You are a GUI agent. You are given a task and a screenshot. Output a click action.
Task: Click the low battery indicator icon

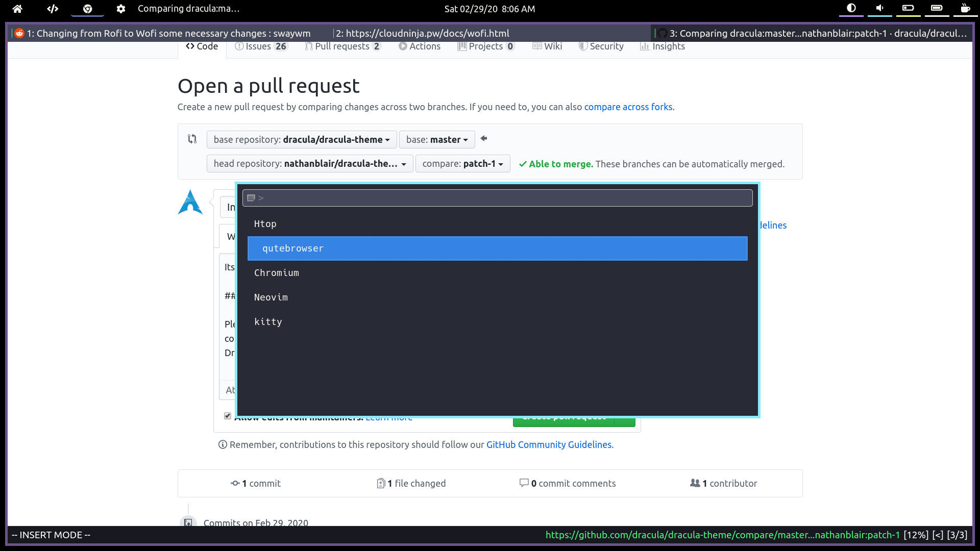(x=908, y=8)
